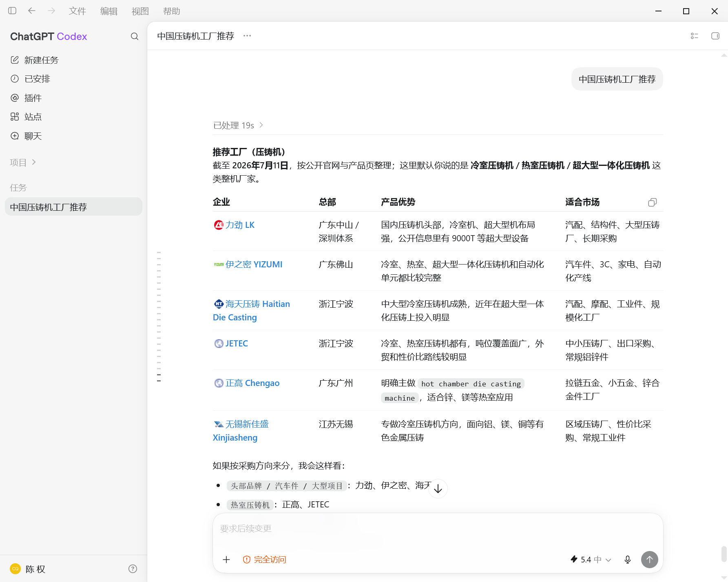Click the 力劲 LK logo icon
Screen dimensions: 728x582
coord(219,225)
